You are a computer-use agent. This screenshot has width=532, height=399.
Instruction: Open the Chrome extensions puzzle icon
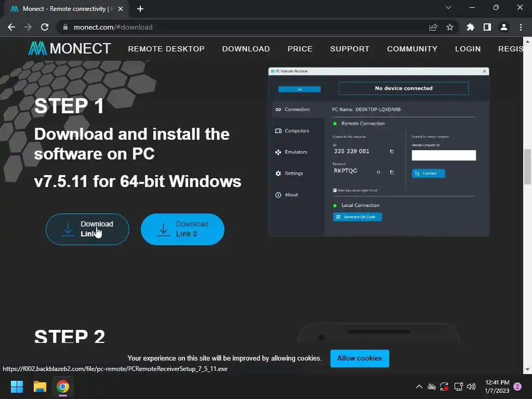pyautogui.click(x=470, y=27)
